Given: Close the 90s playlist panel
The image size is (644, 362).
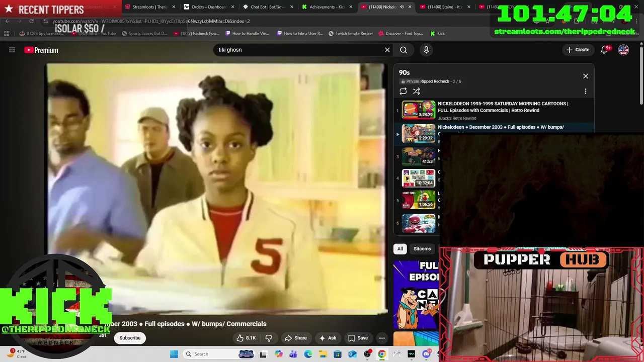Looking at the screenshot, I should click(x=586, y=76).
